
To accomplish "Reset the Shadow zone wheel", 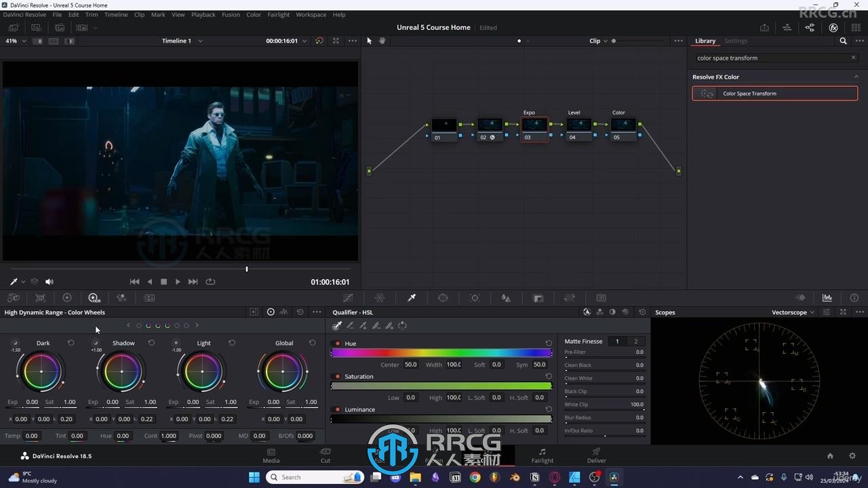I will click(x=151, y=343).
